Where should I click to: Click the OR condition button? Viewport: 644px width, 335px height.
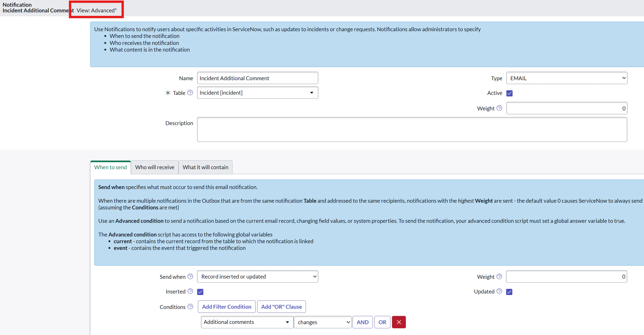click(x=382, y=322)
